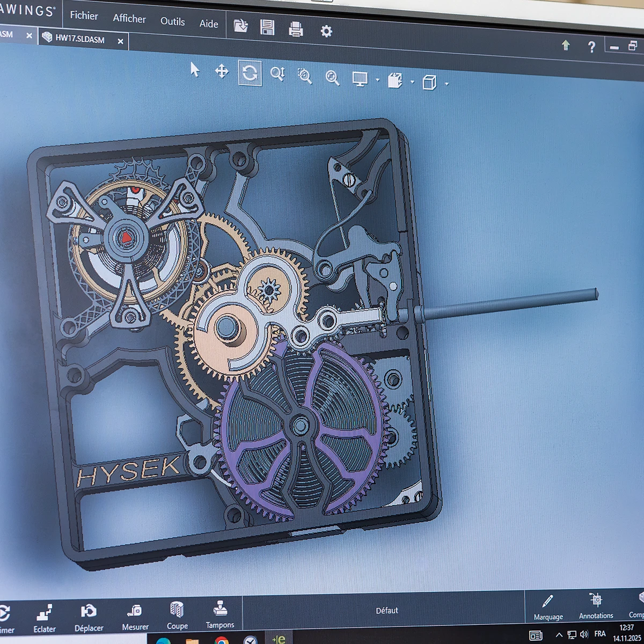Expand the display monitor dropdown arrow
This screenshot has width=644, height=644.
pyautogui.click(x=378, y=80)
